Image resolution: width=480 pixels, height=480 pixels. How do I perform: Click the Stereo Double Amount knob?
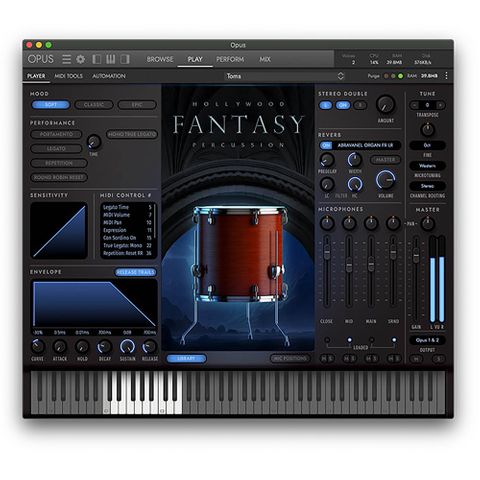(386, 104)
